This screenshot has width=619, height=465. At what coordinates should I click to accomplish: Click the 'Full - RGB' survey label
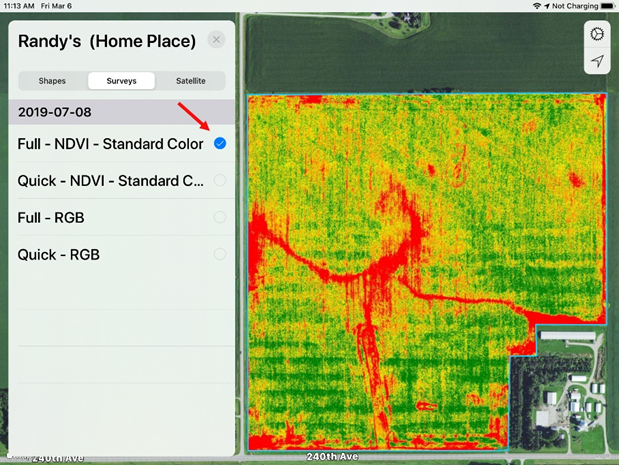[x=51, y=218]
